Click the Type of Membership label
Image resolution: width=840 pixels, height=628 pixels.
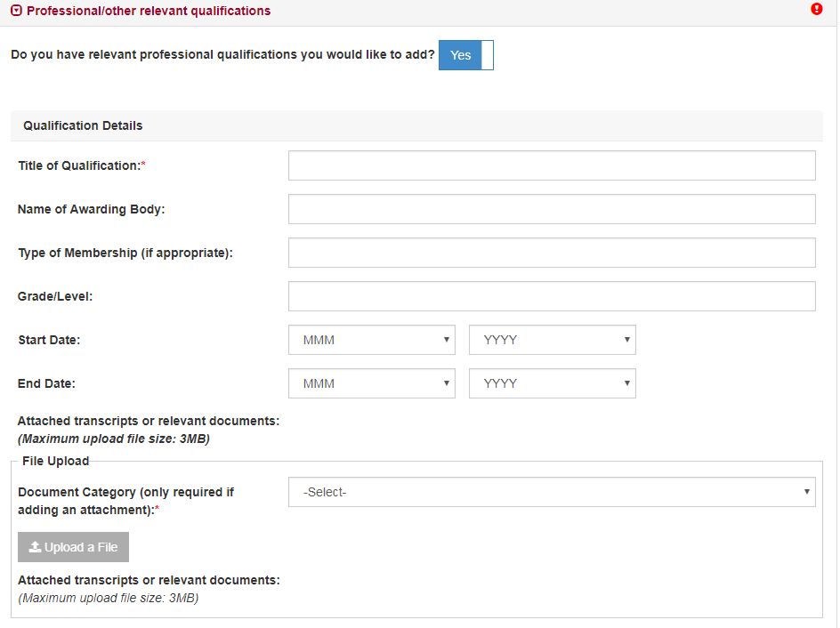point(125,253)
